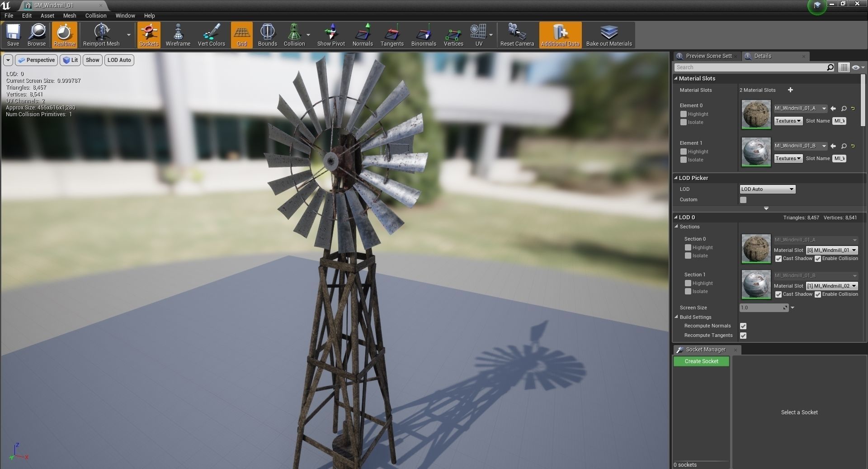Check Isolate for Element 0
Screen dimensions: 868x469
tap(684, 122)
